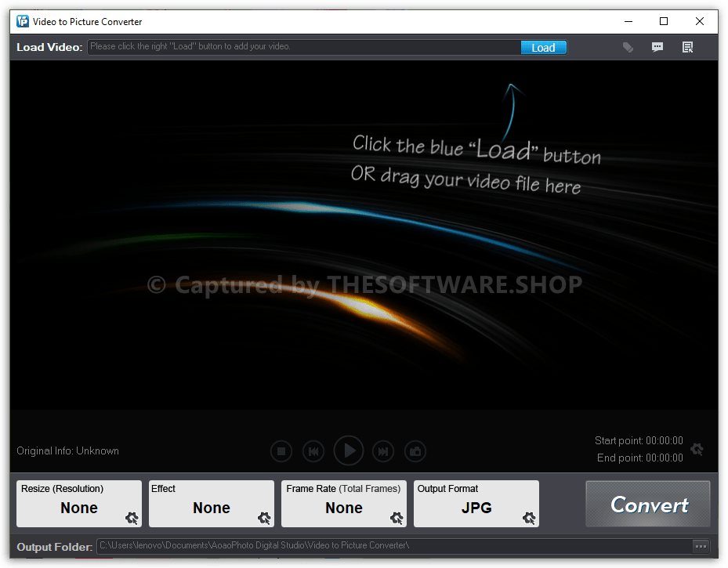728x568 pixels.
Task: Click the tag icon in top toolbar
Action: (628, 47)
